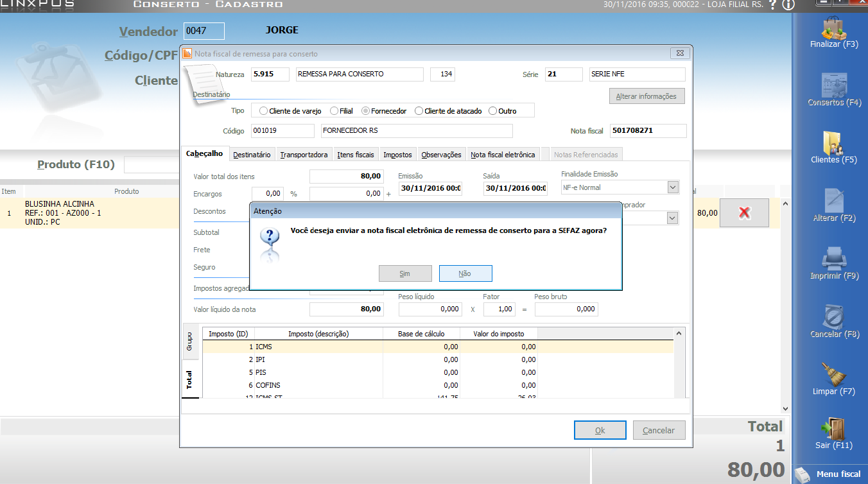Choose the Filial radio button
The height and width of the screenshot is (484, 868).
333,111
